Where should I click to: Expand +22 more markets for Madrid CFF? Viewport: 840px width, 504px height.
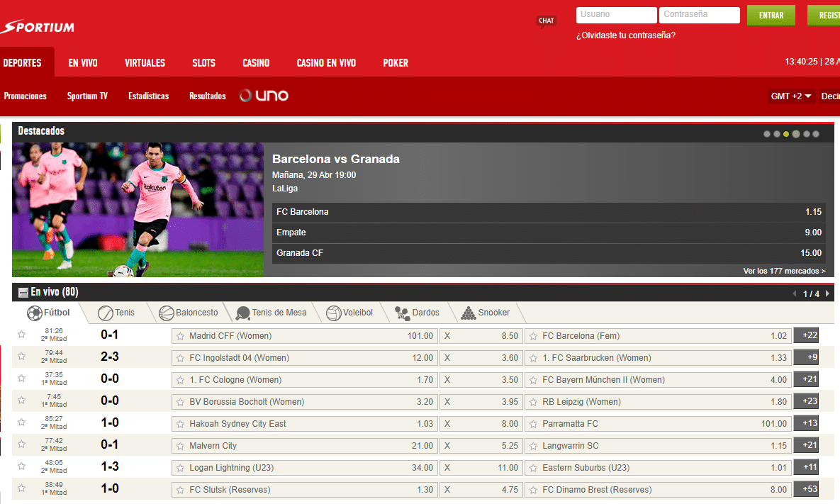[807, 336]
